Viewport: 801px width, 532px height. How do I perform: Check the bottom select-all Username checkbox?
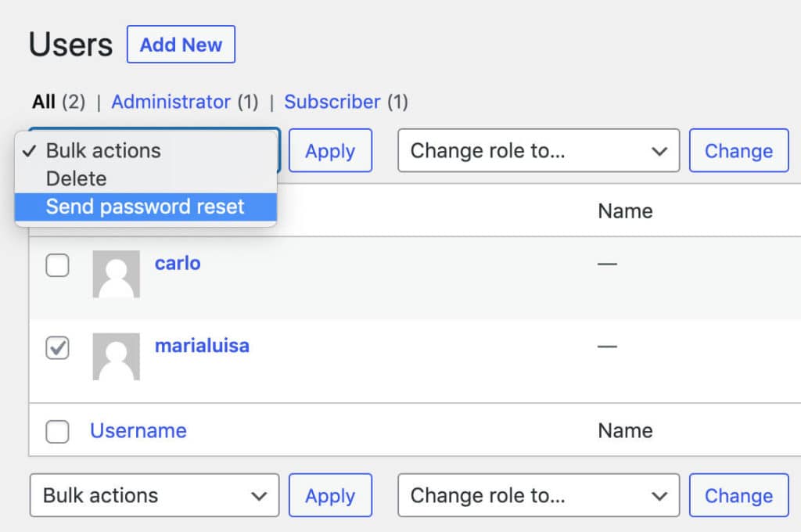tap(57, 430)
